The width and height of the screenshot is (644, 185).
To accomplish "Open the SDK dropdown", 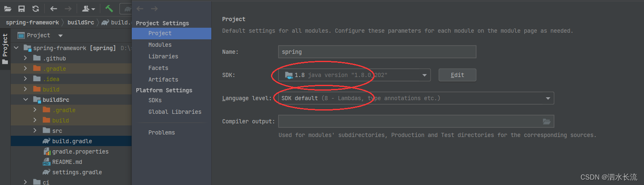I will pyautogui.click(x=354, y=75).
